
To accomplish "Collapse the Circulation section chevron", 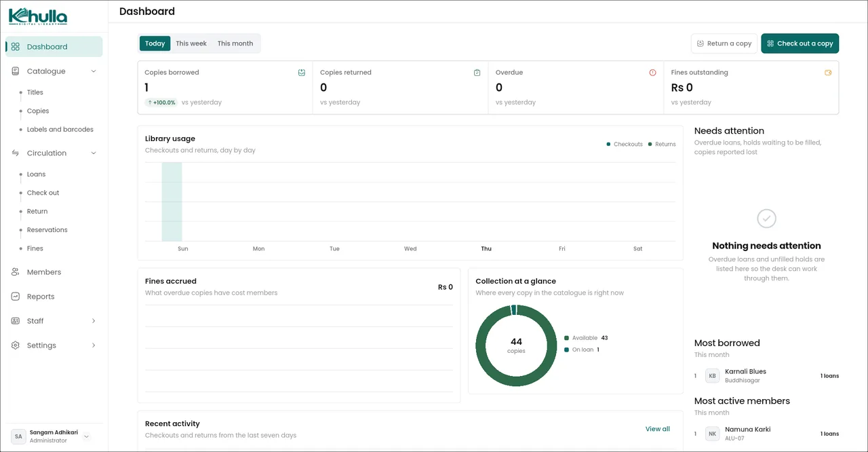I will coord(94,153).
